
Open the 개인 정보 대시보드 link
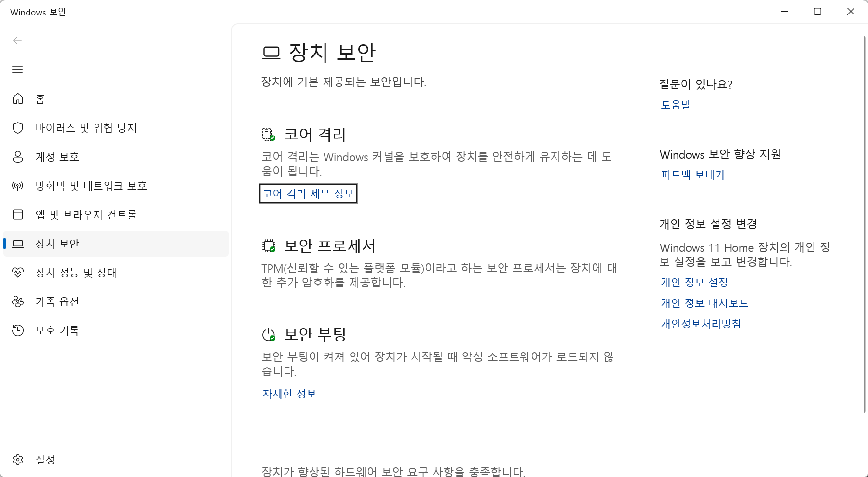704,303
